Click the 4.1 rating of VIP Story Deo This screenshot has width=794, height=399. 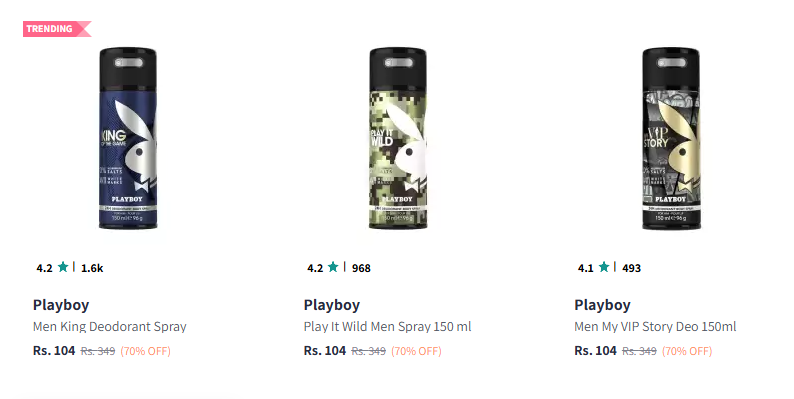tap(585, 268)
